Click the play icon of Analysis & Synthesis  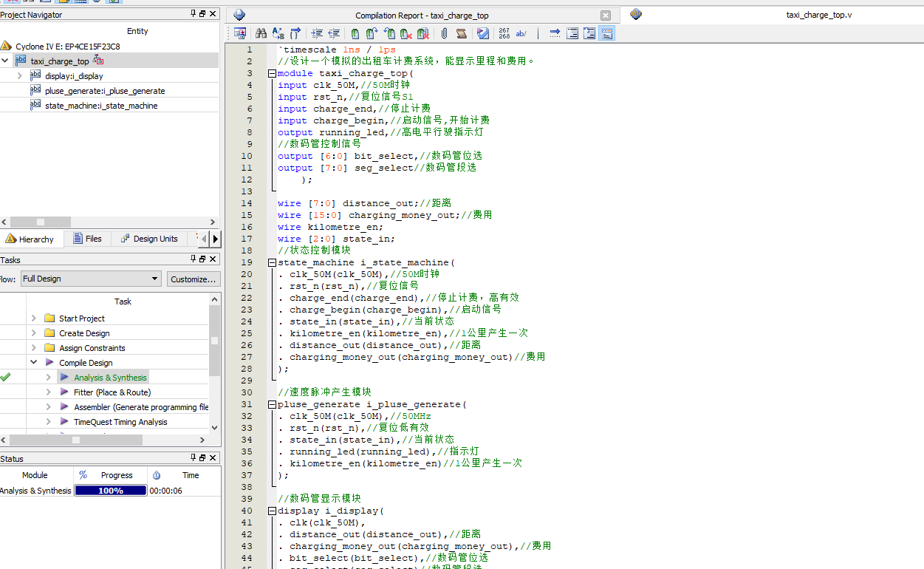[x=64, y=378]
